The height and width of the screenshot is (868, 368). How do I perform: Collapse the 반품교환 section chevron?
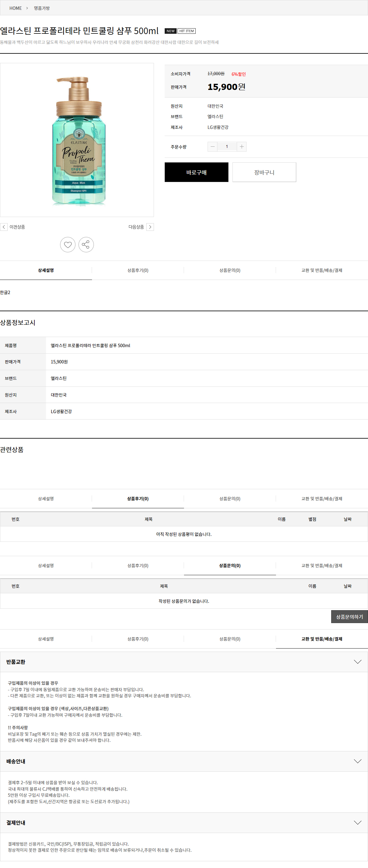358,662
